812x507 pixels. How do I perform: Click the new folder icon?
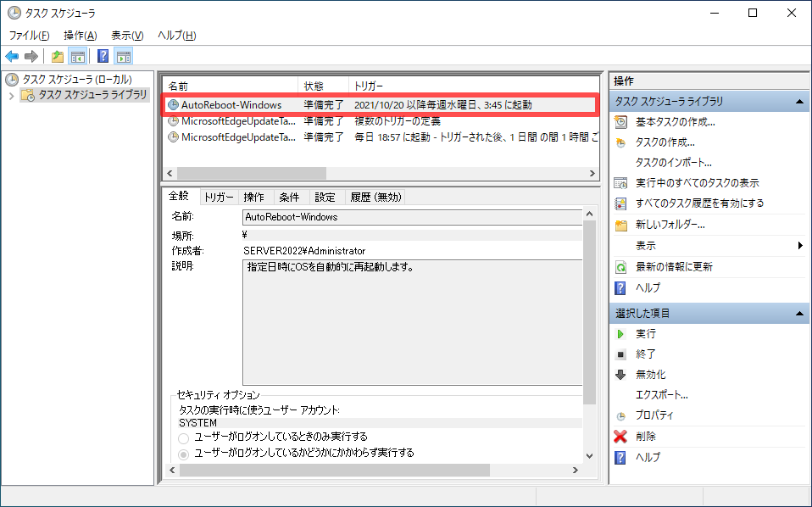click(620, 225)
